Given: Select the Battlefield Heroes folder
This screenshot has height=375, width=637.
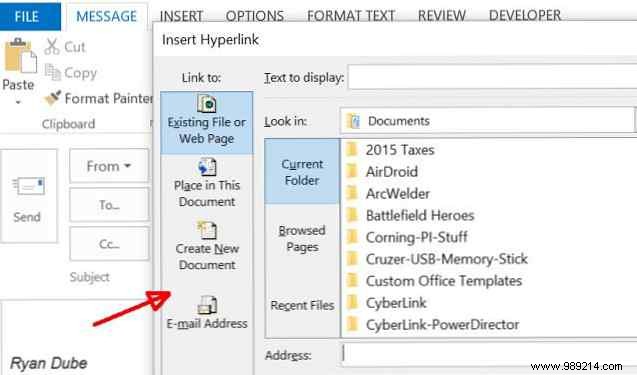Looking at the screenshot, I should (x=420, y=215).
